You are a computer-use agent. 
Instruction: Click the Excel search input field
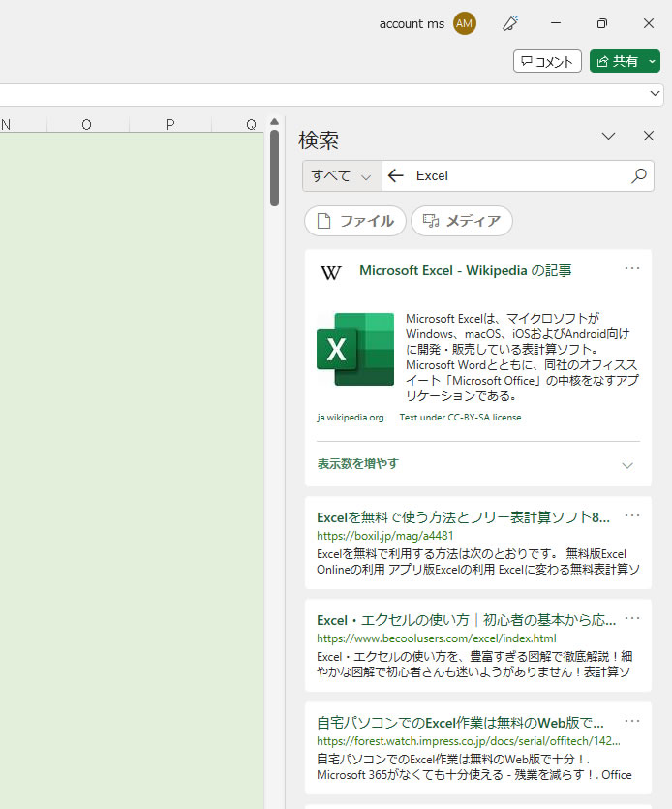[520, 176]
